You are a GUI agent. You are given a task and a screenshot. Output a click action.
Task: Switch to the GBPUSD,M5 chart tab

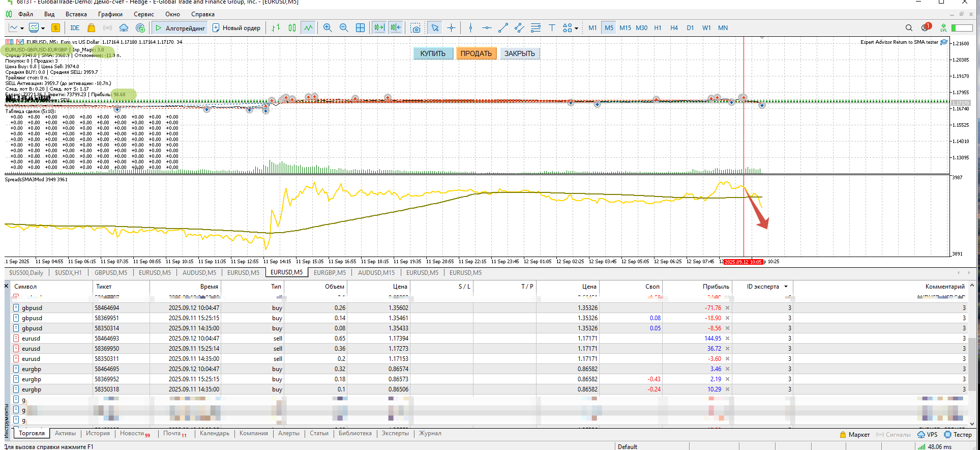111,273
